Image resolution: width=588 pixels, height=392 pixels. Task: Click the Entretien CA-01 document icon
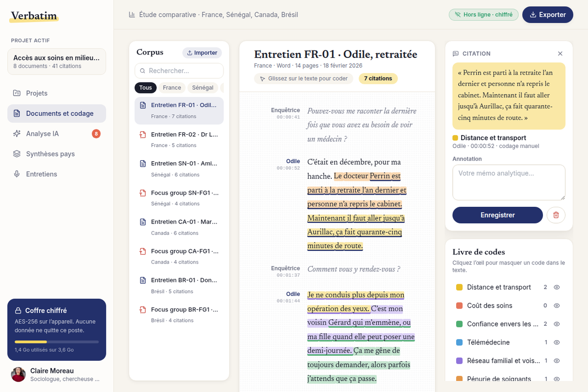point(143,222)
